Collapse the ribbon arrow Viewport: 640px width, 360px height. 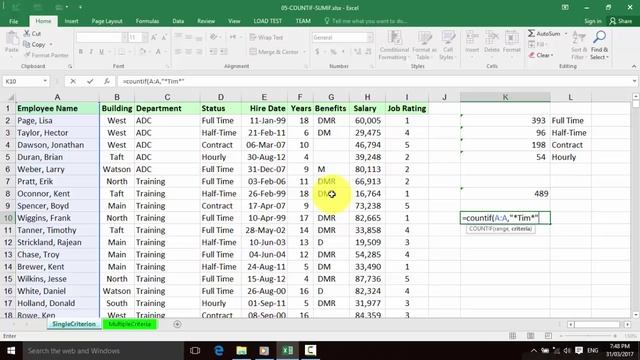coord(634,67)
